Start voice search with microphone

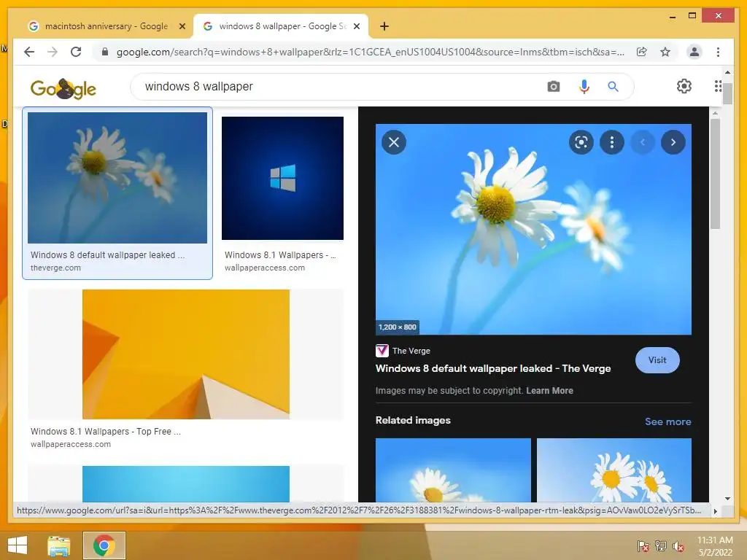[x=584, y=87]
